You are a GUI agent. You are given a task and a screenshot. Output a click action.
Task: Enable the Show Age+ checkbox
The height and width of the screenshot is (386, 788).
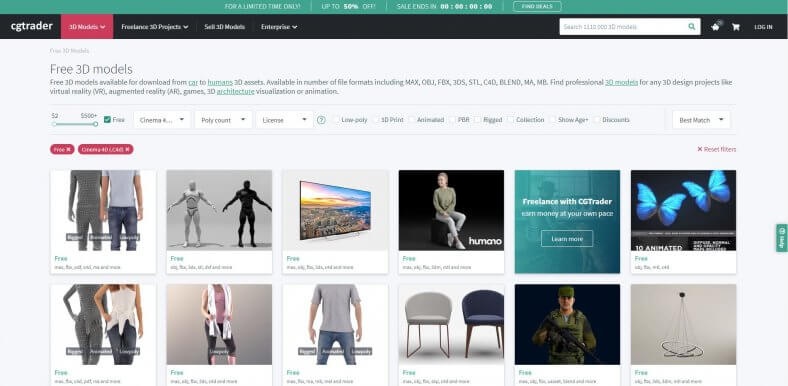point(553,120)
